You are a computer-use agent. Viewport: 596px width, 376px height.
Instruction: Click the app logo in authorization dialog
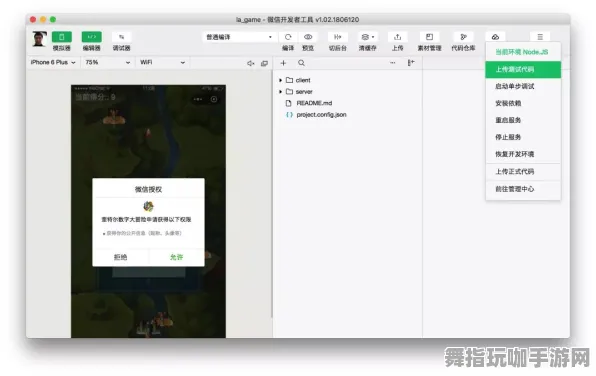tap(148, 206)
